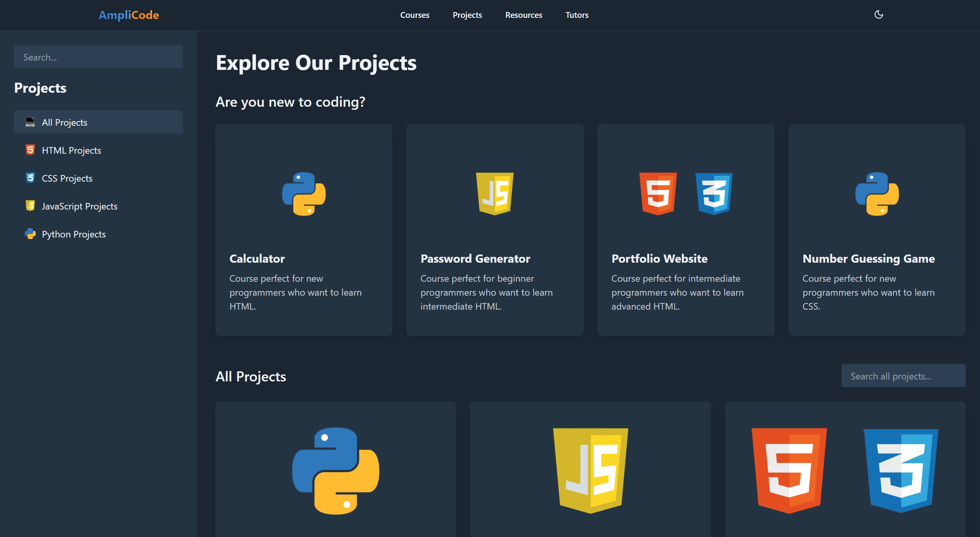
Task: Click the sidebar Search field
Action: click(x=98, y=57)
